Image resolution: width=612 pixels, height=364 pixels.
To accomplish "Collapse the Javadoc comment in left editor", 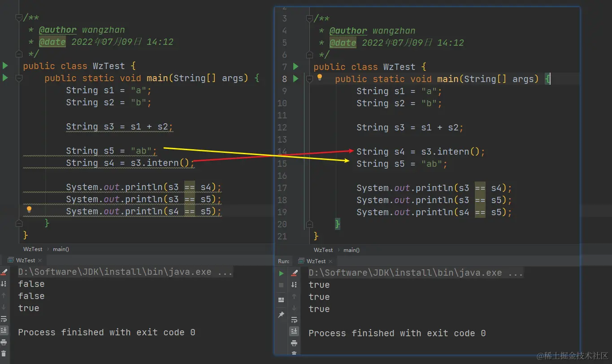I will [x=19, y=18].
